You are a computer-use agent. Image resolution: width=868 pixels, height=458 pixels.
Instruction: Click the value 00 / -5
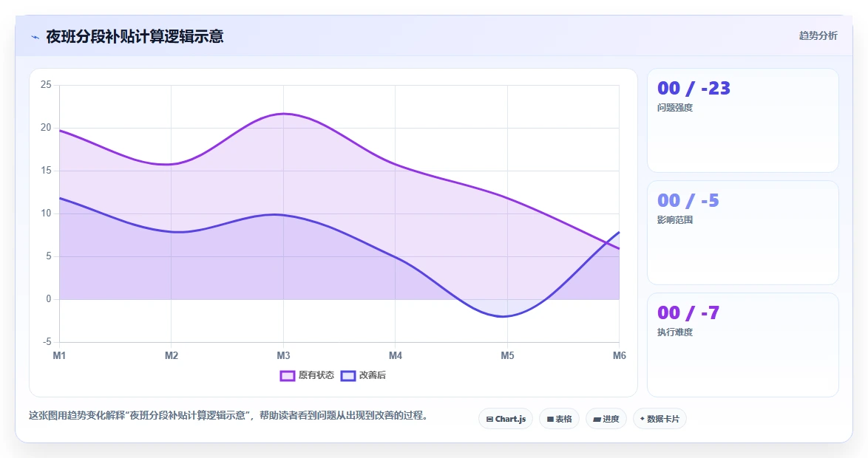688,200
